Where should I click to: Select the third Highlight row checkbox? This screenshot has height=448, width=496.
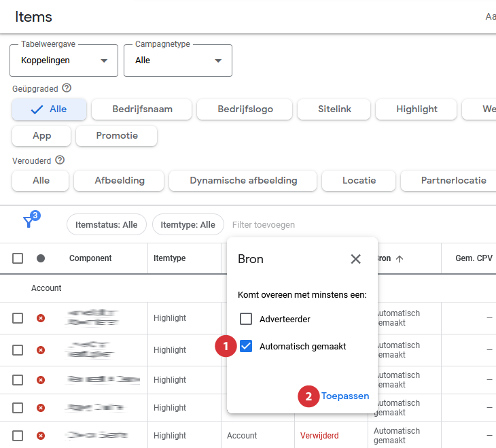click(18, 379)
